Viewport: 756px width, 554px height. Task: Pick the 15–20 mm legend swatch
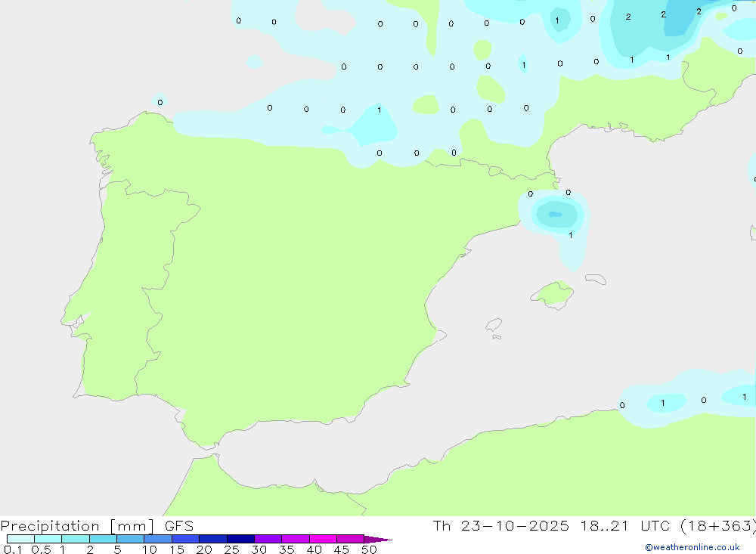point(186,539)
